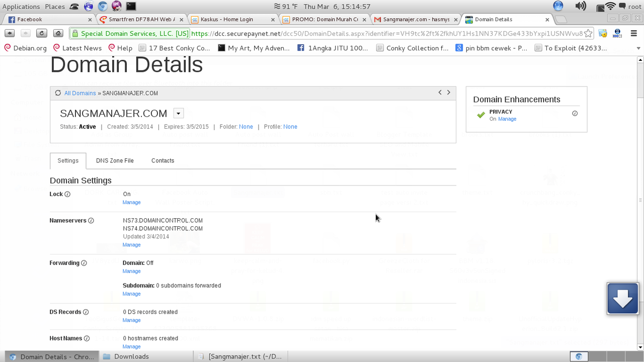Open the pin bbm cewek bookmark
This screenshot has height=362, width=644.
tap(491, 48)
